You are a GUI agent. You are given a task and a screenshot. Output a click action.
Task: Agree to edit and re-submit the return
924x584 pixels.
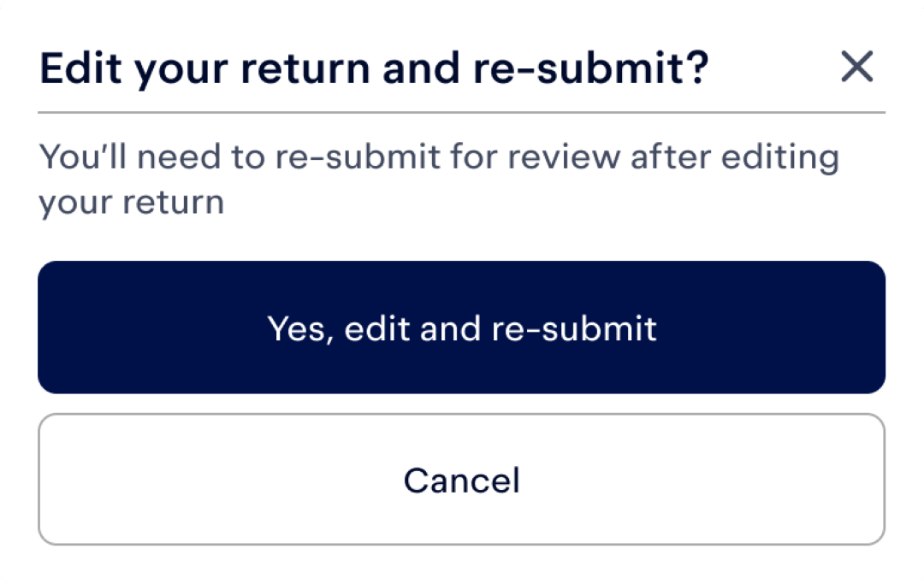[x=461, y=327]
